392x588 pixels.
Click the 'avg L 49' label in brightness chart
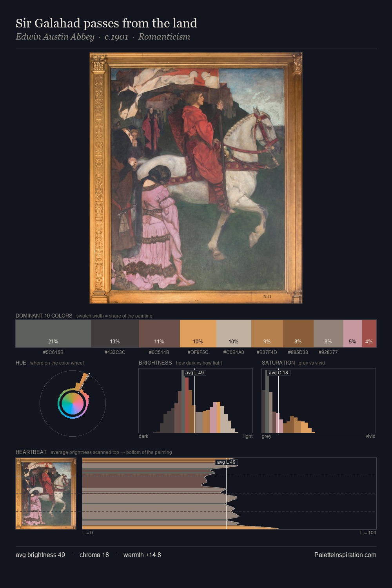tap(194, 373)
